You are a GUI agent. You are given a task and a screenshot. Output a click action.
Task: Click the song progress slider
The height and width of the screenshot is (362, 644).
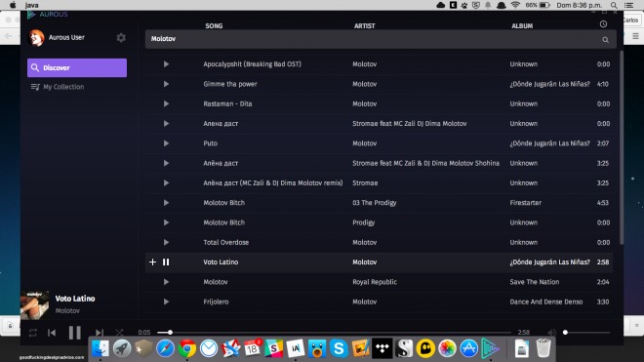click(x=334, y=333)
